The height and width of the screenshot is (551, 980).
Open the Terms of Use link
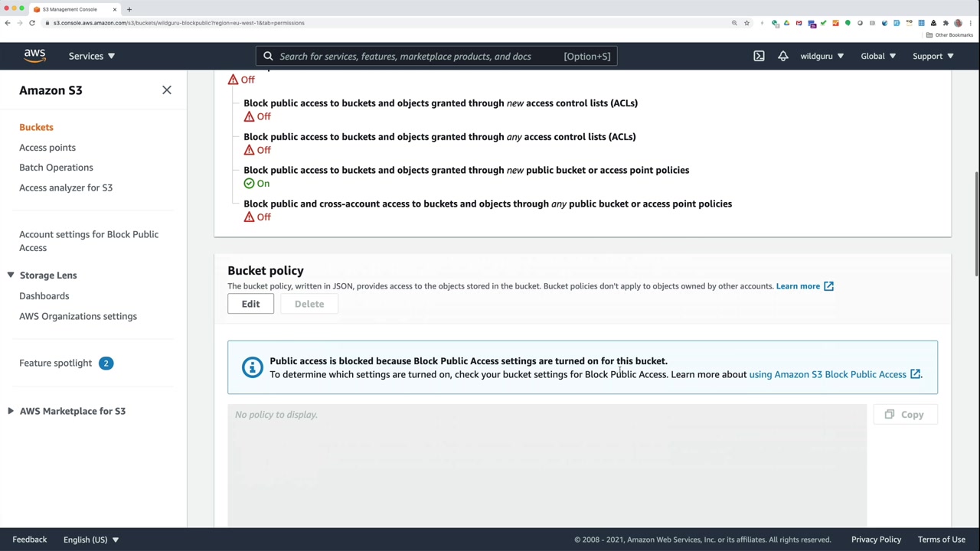point(942,540)
